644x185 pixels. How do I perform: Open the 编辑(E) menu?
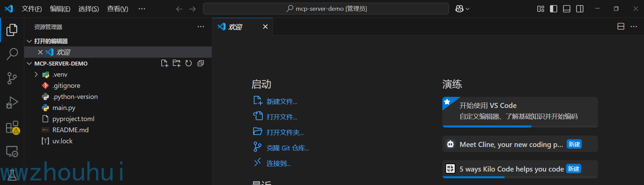click(x=60, y=9)
